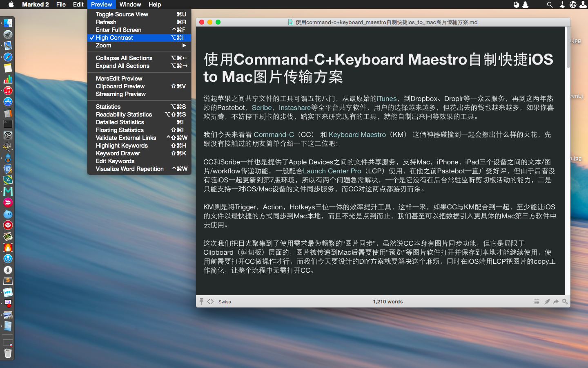Open the yellow Notes icon in the Dock

tap(8, 68)
